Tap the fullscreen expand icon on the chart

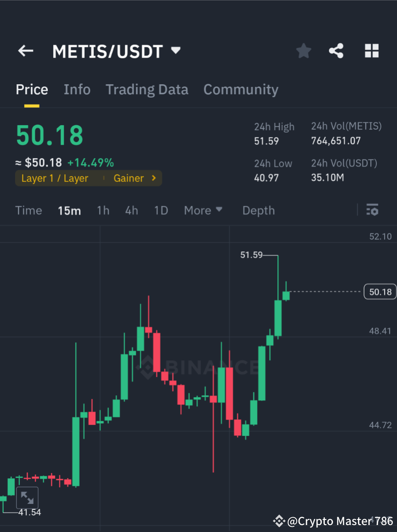[x=27, y=497]
